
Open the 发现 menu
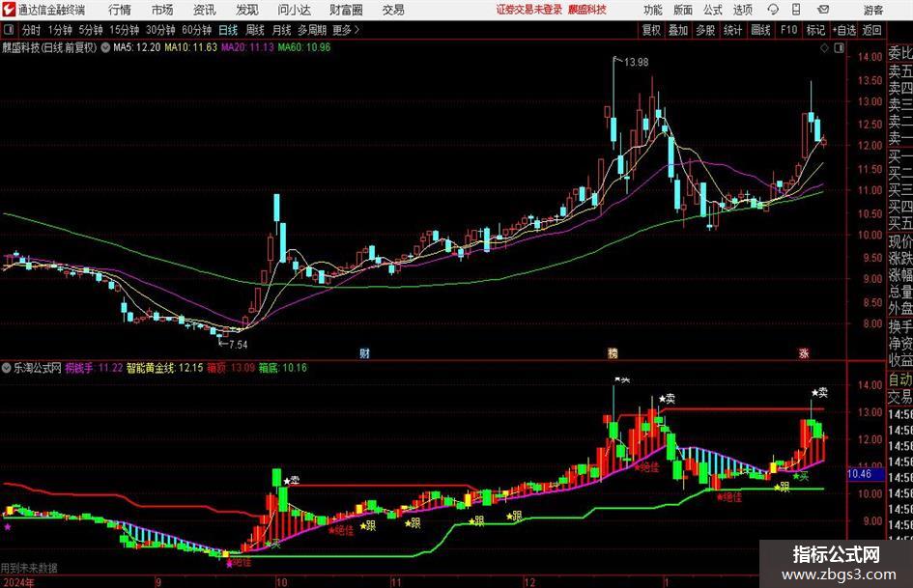(247, 10)
